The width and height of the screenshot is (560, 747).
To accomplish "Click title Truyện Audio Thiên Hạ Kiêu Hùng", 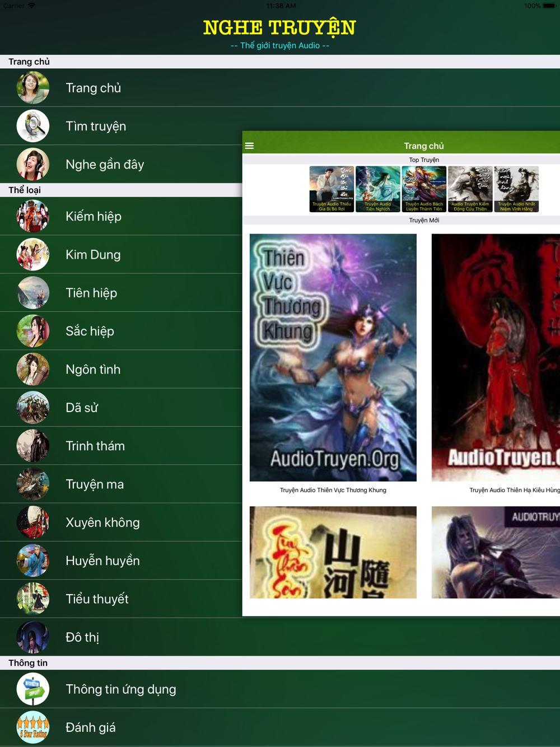I will [515, 490].
